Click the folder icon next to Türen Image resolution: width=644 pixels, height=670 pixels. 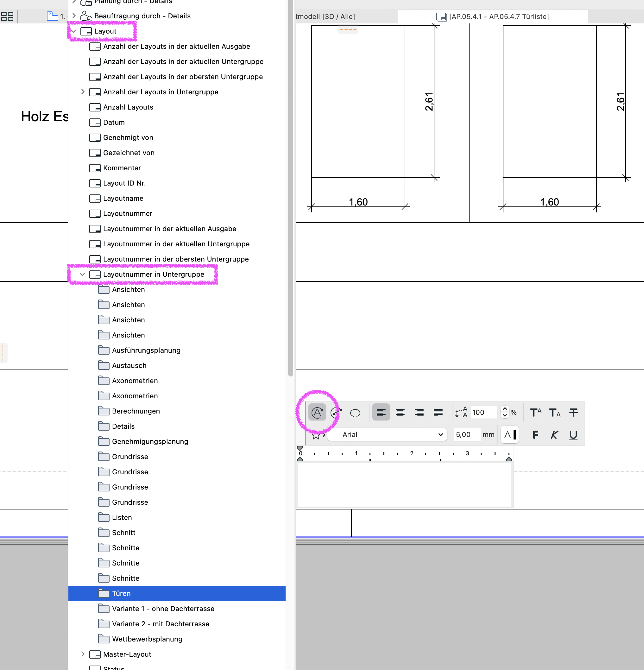tap(104, 593)
